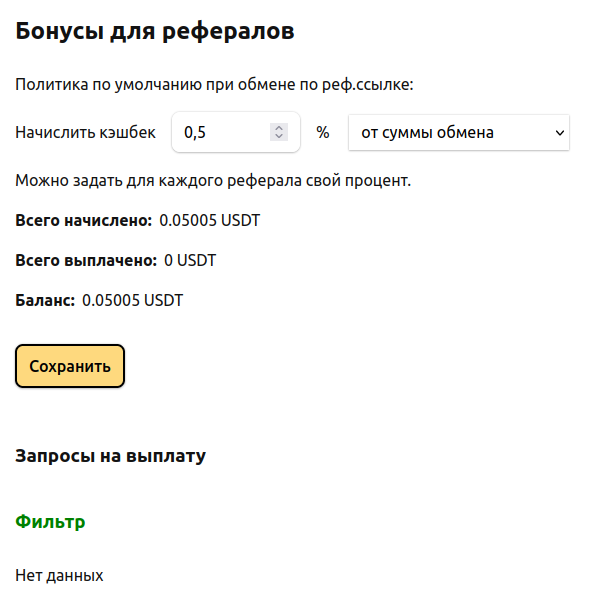
Task: Select the balance value 0.05005 USDT
Action: coord(132,300)
